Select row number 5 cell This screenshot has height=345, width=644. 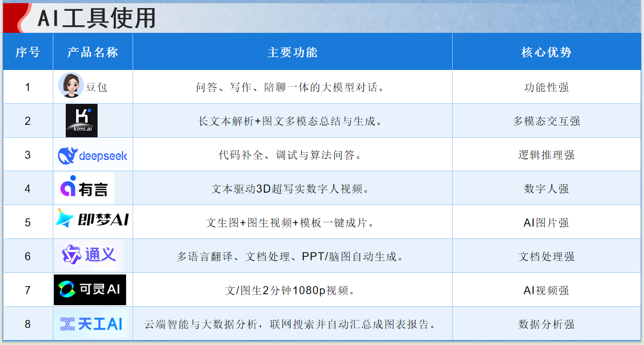[x=27, y=223]
